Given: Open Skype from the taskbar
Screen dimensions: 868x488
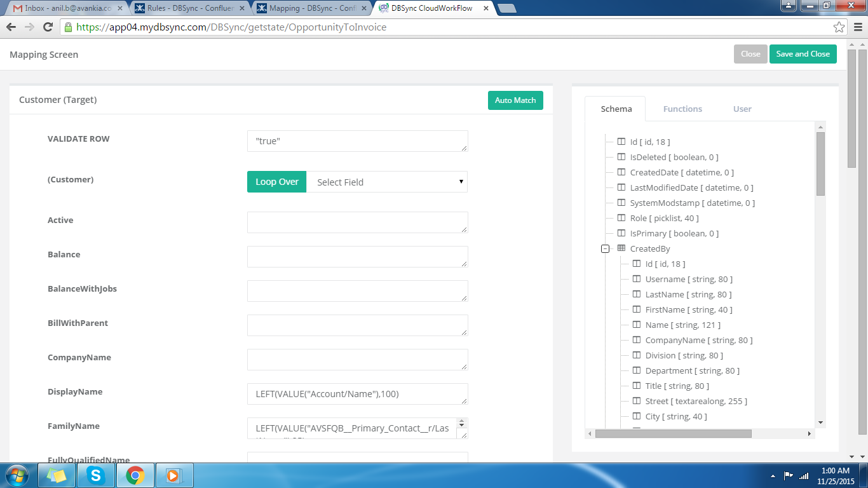Looking at the screenshot, I should [x=96, y=475].
